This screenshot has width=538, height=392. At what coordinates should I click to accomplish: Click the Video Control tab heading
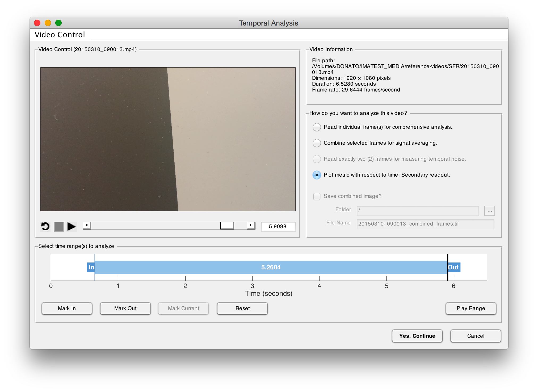pos(60,35)
